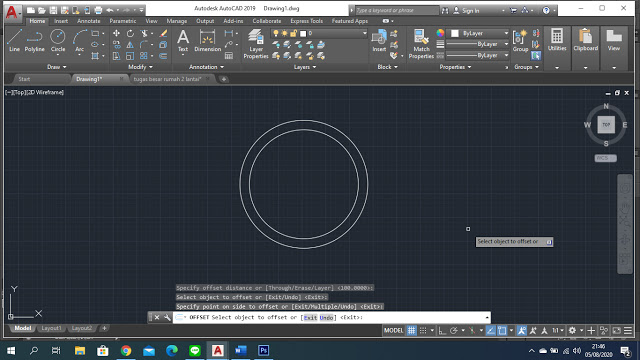This screenshot has width=640, height=360.
Task: Expand the Draw panel
Action: click(56, 67)
